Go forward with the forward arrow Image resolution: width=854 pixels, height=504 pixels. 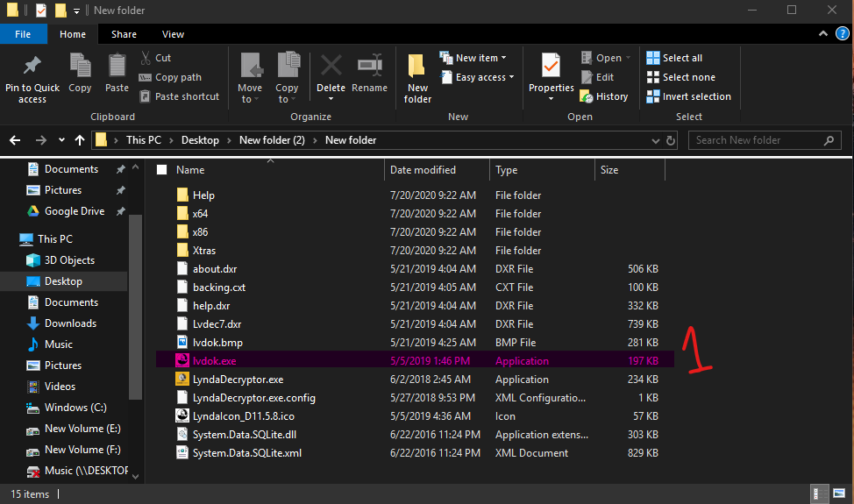click(41, 140)
